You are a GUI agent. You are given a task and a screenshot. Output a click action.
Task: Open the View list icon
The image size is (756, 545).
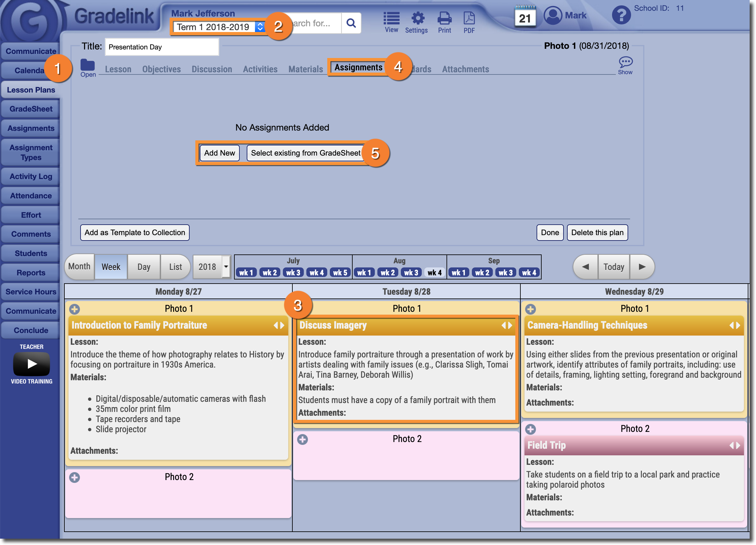391,19
